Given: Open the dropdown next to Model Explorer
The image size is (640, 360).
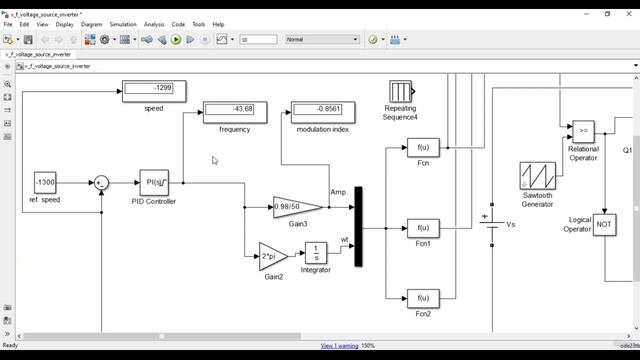Looking at the screenshot, I should (x=135, y=40).
